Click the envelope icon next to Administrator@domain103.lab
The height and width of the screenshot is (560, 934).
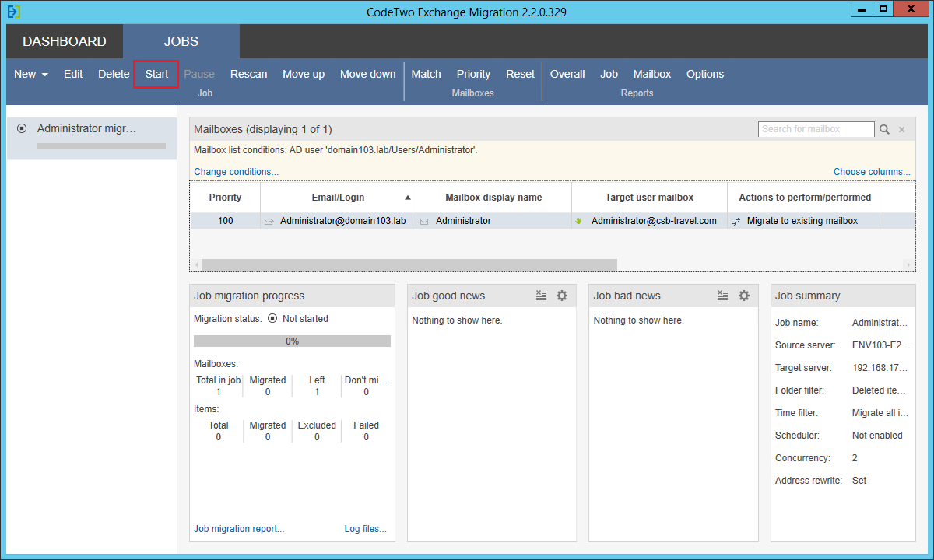[x=268, y=221]
